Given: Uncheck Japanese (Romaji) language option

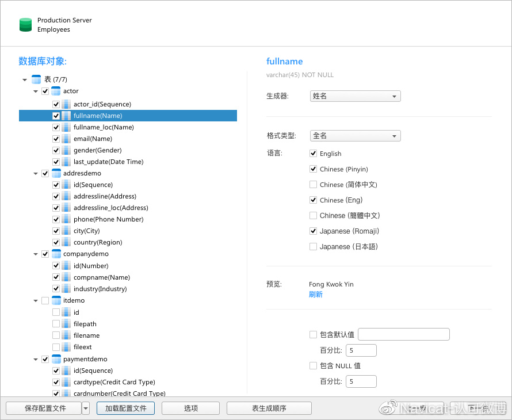Looking at the screenshot, I should (313, 231).
